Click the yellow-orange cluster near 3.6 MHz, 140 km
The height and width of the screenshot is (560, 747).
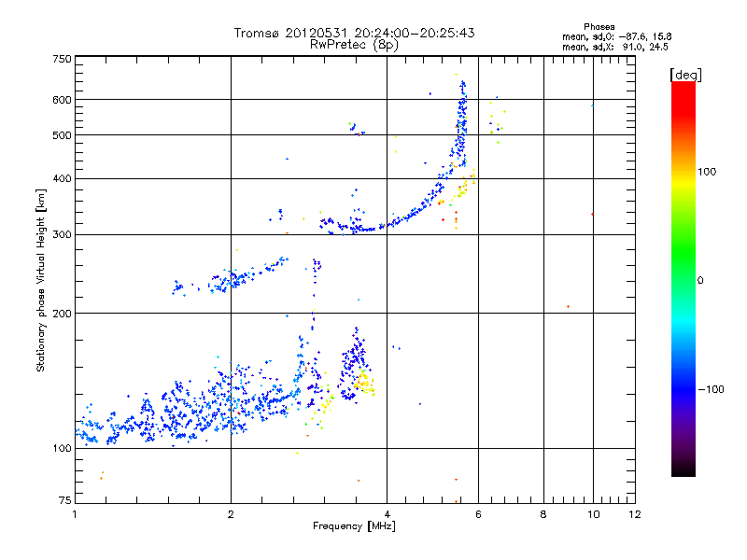click(x=364, y=383)
